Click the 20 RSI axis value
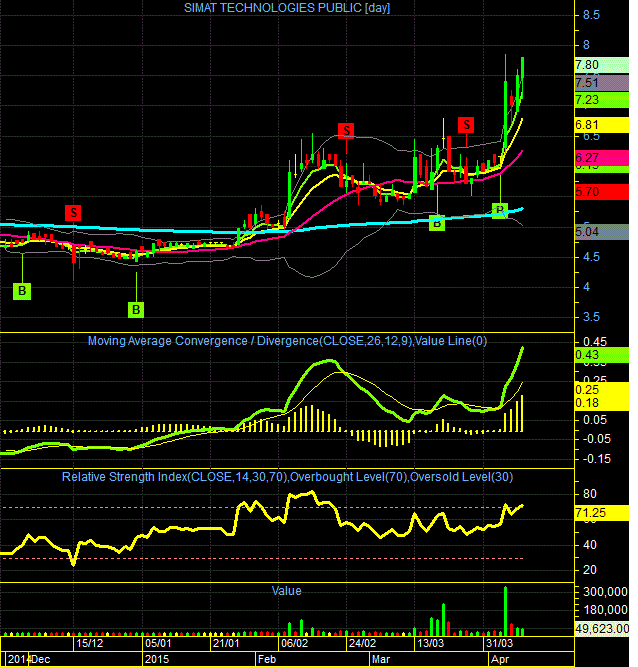Image resolution: width=638 pixels, height=667 pixels. [590, 570]
